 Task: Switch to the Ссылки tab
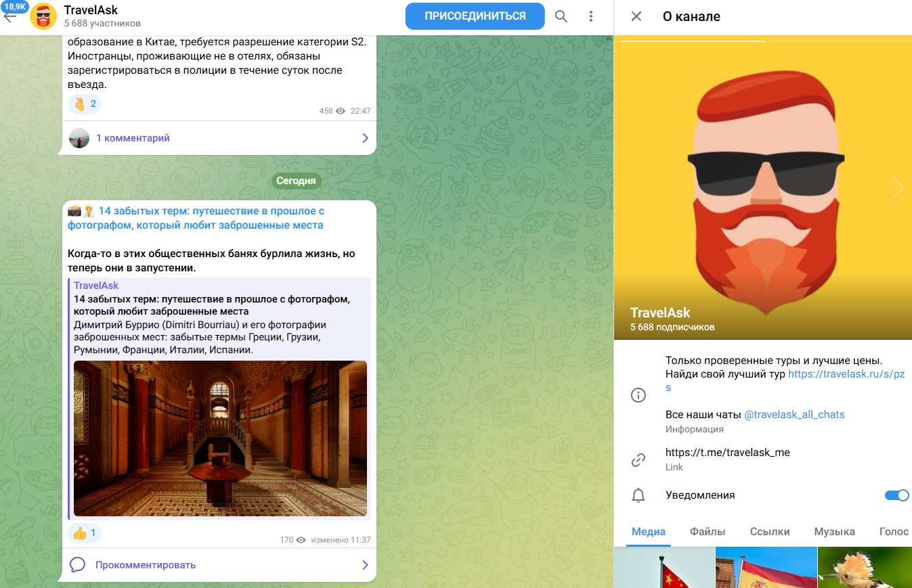(769, 532)
